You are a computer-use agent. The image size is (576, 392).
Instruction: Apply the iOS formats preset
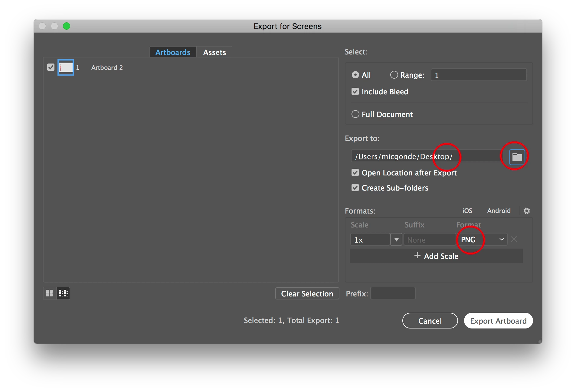pos(467,211)
